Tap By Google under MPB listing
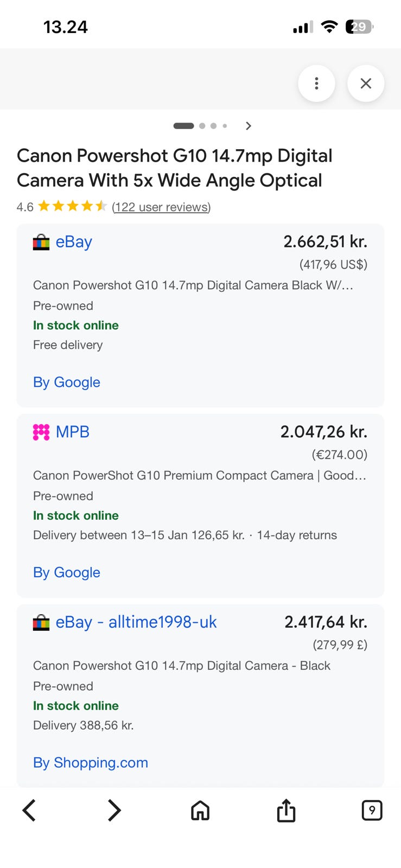 point(67,572)
